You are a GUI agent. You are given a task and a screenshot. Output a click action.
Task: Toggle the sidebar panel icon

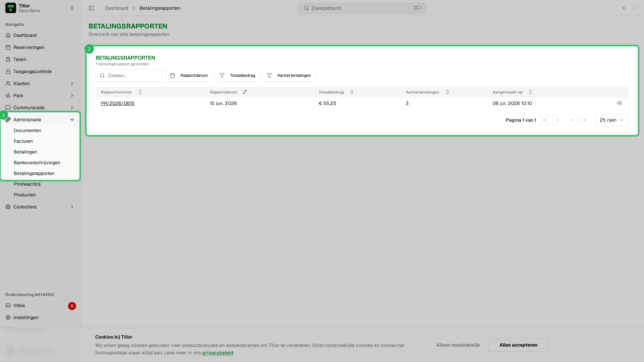91,8
